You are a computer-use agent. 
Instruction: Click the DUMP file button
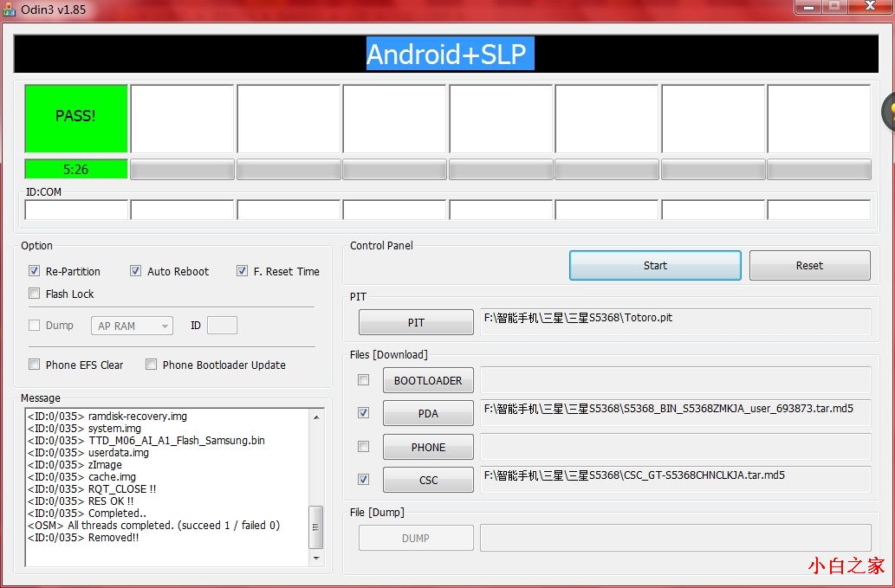416,538
